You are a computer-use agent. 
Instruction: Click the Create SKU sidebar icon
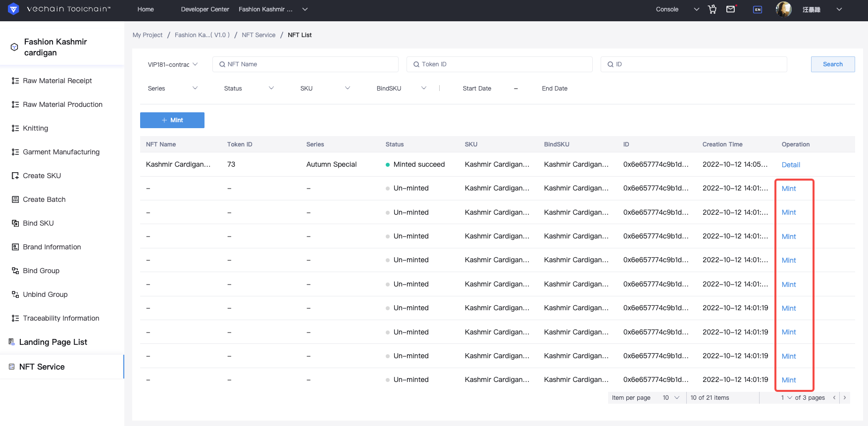(15, 176)
